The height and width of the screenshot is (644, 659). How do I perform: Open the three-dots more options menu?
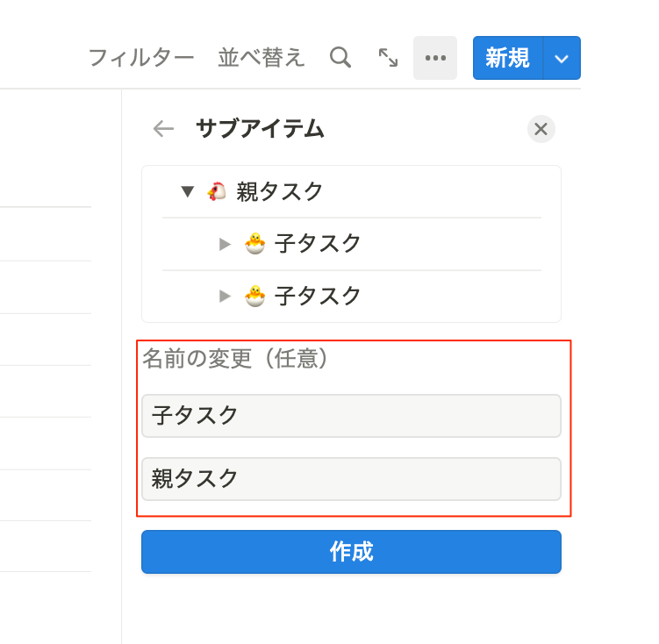click(x=435, y=58)
